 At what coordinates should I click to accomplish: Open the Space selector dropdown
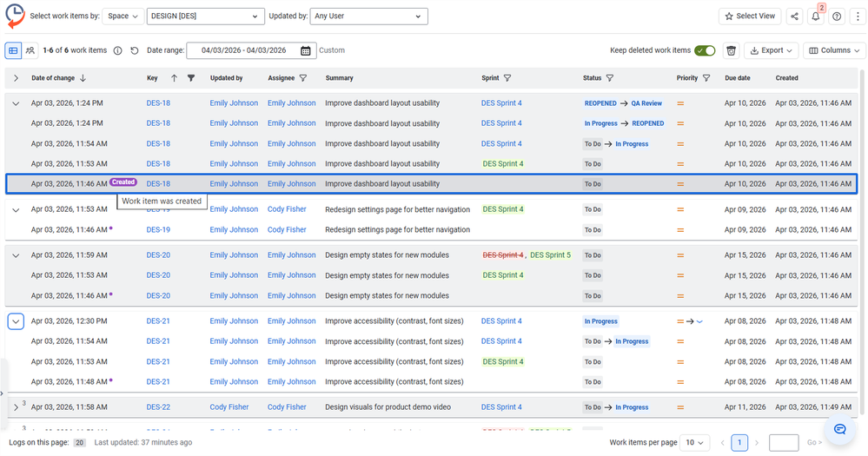(123, 16)
